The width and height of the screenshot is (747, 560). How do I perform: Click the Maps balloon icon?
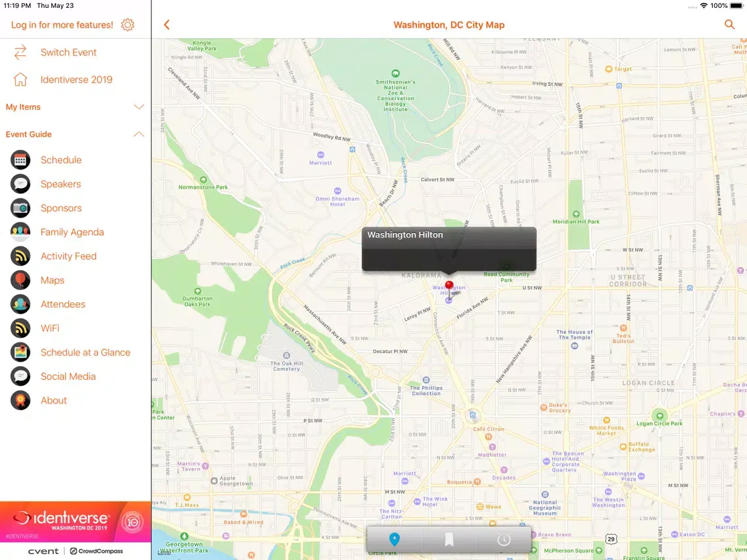tap(20, 280)
